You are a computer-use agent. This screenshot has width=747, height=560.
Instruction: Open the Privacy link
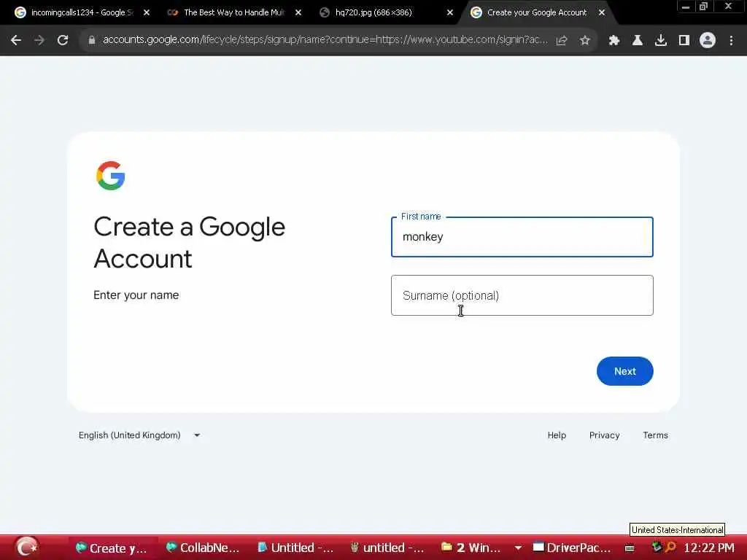(604, 435)
